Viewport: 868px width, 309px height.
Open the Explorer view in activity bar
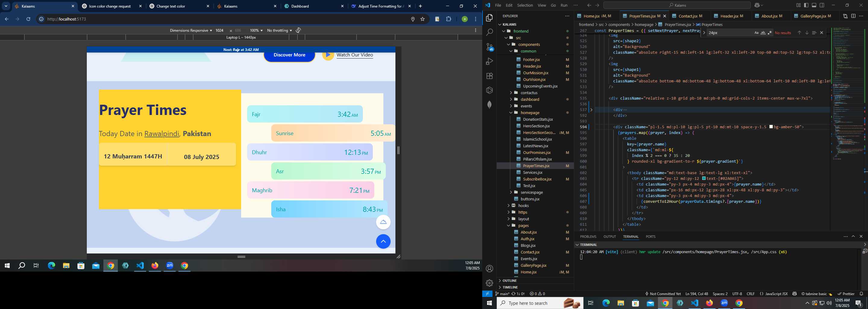489,18
